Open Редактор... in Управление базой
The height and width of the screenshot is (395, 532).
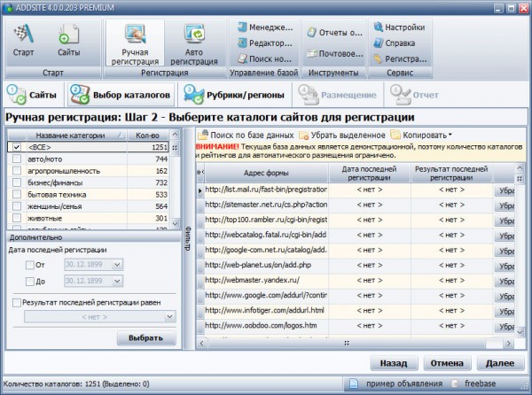[265, 43]
